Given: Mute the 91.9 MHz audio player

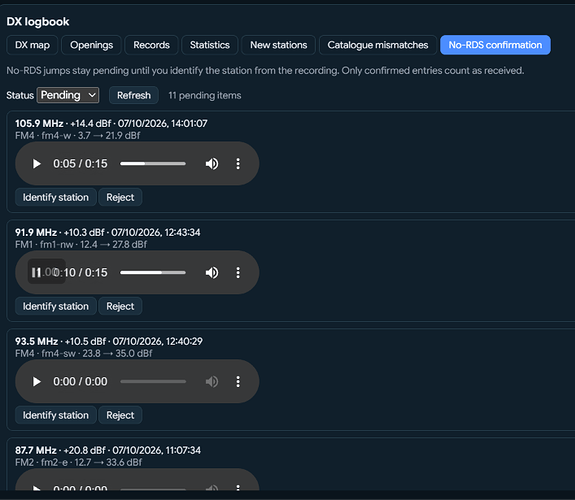Looking at the screenshot, I should click(x=212, y=273).
